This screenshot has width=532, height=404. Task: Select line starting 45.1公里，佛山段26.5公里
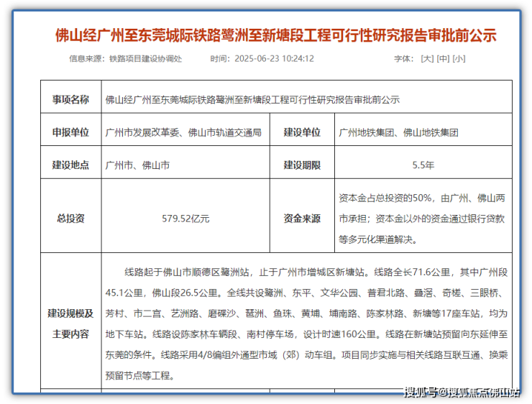click(x=305, y=293)
